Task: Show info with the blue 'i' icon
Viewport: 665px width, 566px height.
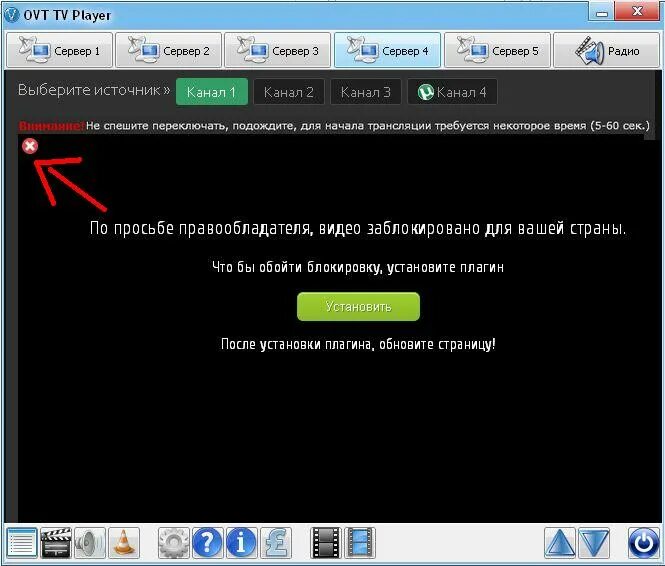Action: (241, 542)
